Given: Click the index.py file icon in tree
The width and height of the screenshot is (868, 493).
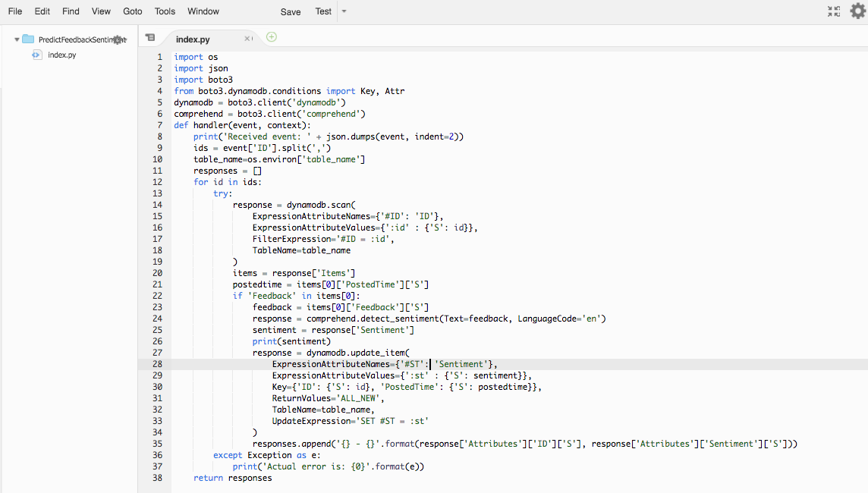Looking at the screenshot, I should (x=36, y=55).
